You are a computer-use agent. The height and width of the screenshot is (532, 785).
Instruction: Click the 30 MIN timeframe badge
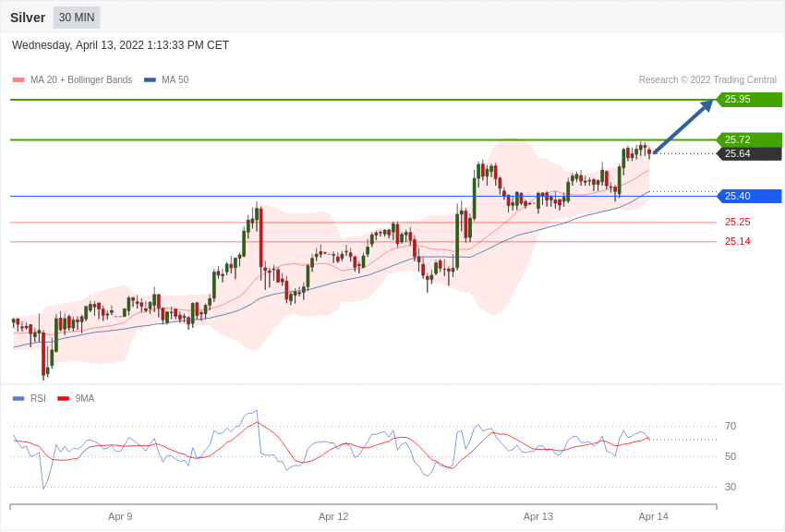click(77, 18)
